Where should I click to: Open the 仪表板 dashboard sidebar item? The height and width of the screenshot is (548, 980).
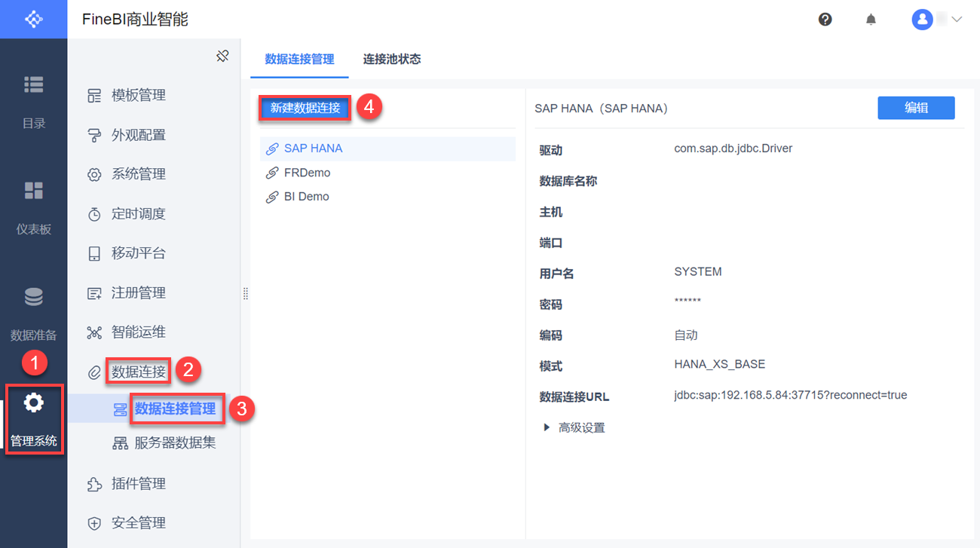pyautogui.click(x=33, y=207)
